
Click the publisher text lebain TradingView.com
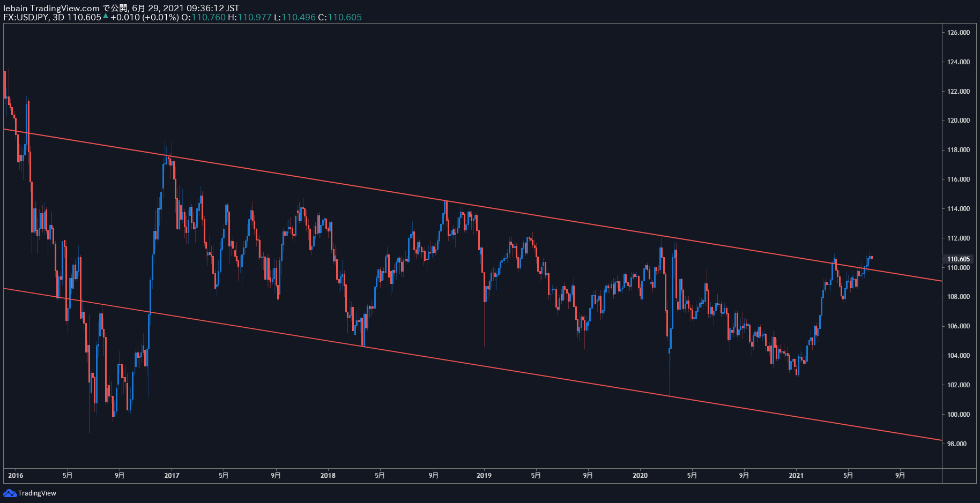51,8
